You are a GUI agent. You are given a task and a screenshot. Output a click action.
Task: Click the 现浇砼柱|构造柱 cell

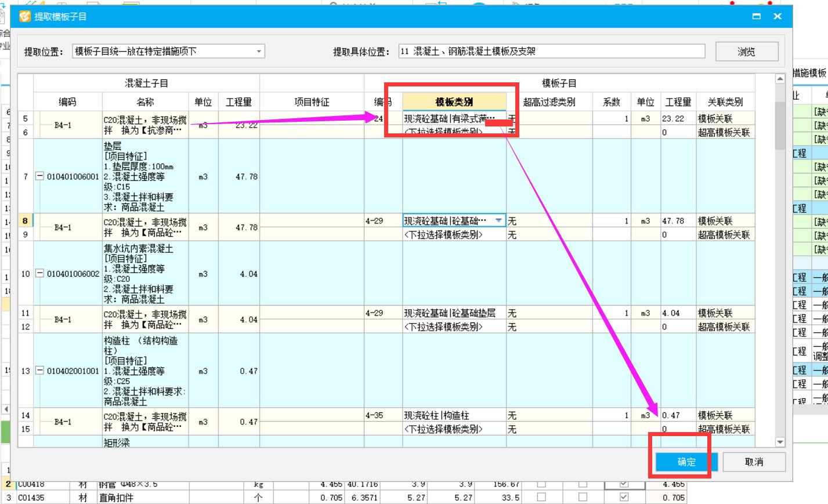pyautogui.click(x=454, y=415)
